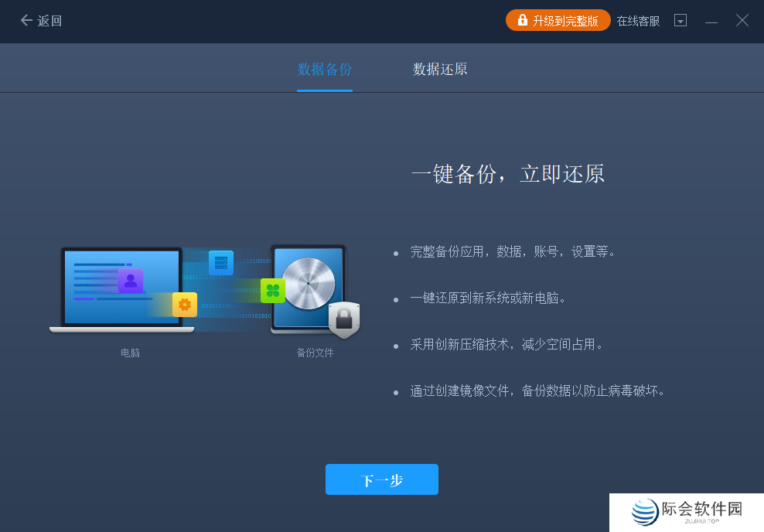The height and width of the screenshot is (532, 764).
Task: Open 在线客服 online customer service
Action: click(x=637, y=21)
